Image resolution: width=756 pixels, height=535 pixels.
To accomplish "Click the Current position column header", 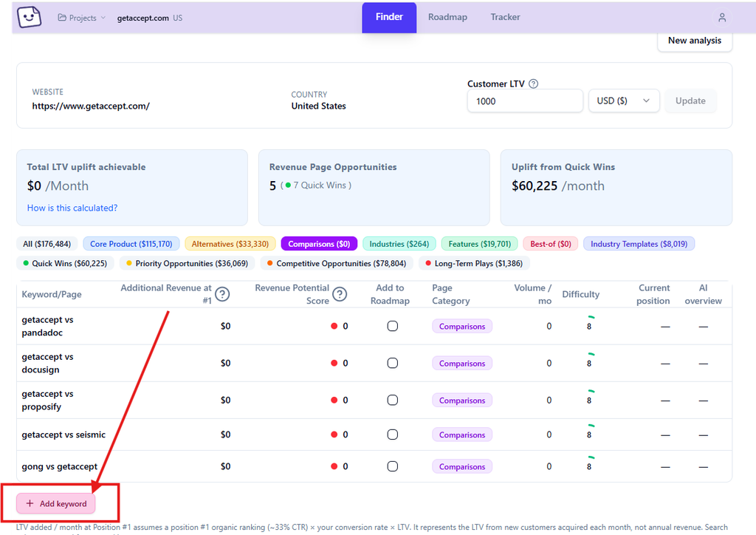I will point(653,294).
